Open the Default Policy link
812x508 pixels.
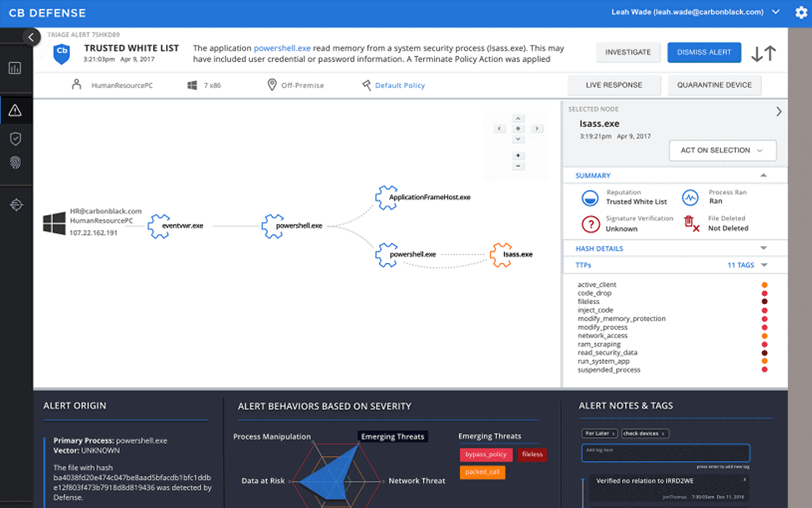400,86
